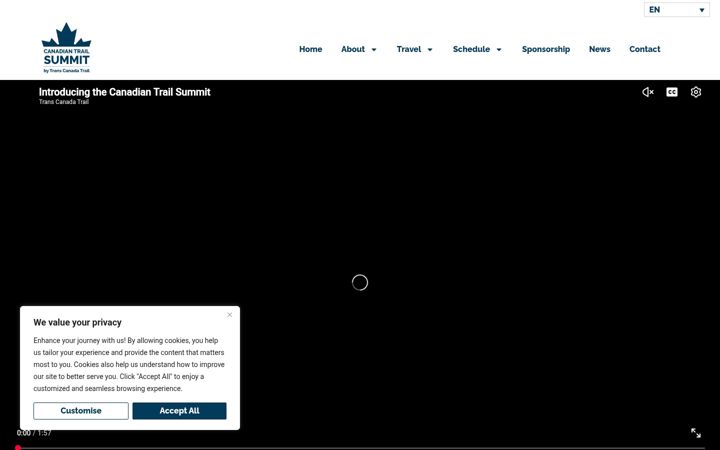Open the Sponsorship page
Image resolution: width=720 pixels, height=450 pixels.
click(546, 49)
